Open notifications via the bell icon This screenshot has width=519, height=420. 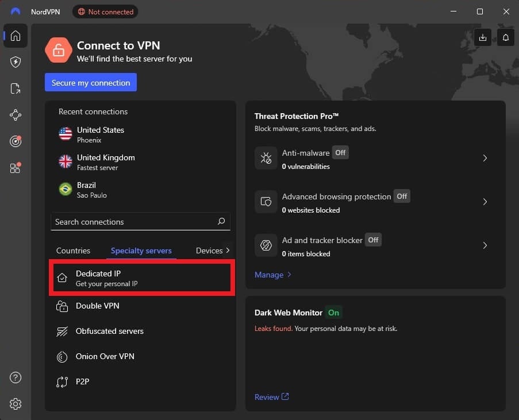pos(505,37)
